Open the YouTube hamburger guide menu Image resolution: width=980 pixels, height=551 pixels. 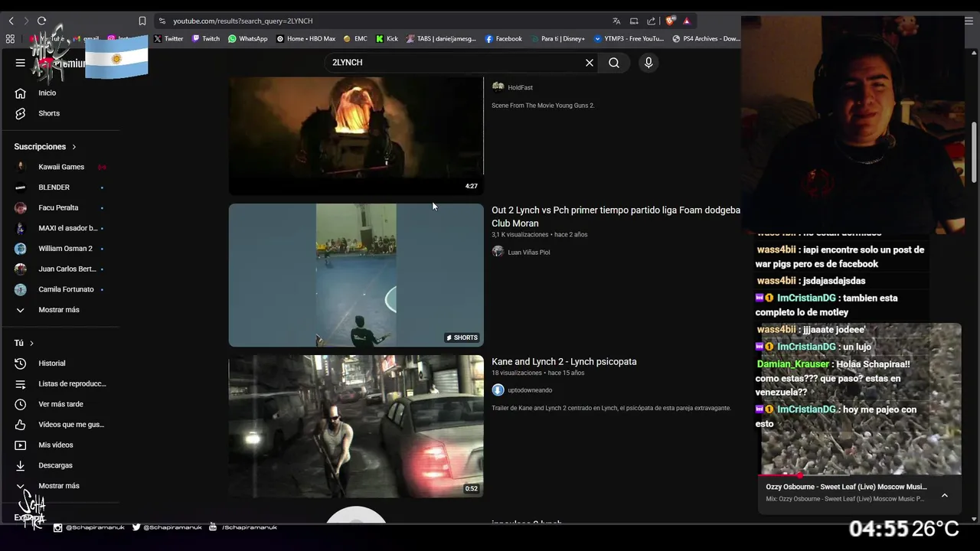21,63
